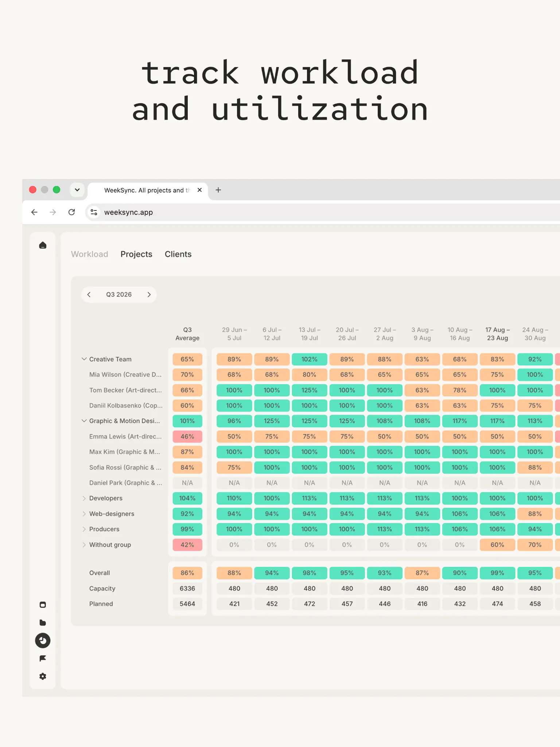Go to next quarter after Q3 2026
This screenshot has height=747, width=560.
pyautogui.click(x=149, y=295)
